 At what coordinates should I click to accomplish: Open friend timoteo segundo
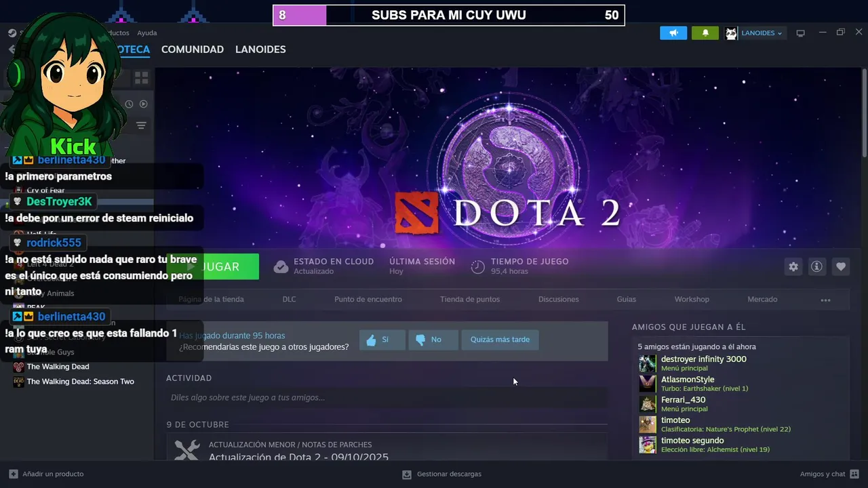pos(692,441)
